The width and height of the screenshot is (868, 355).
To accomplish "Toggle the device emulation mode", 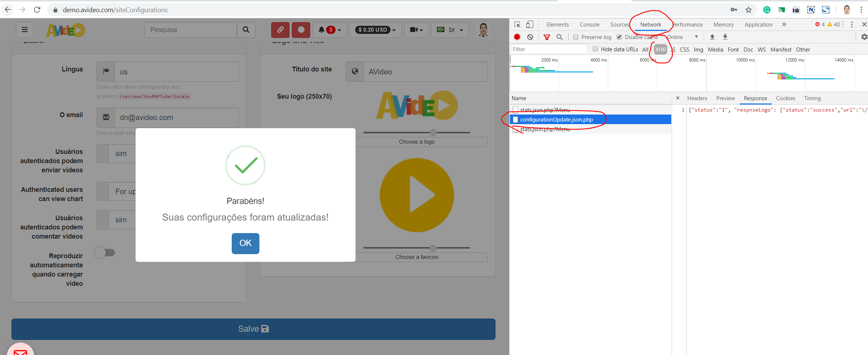I will click(x=530, y=24).
